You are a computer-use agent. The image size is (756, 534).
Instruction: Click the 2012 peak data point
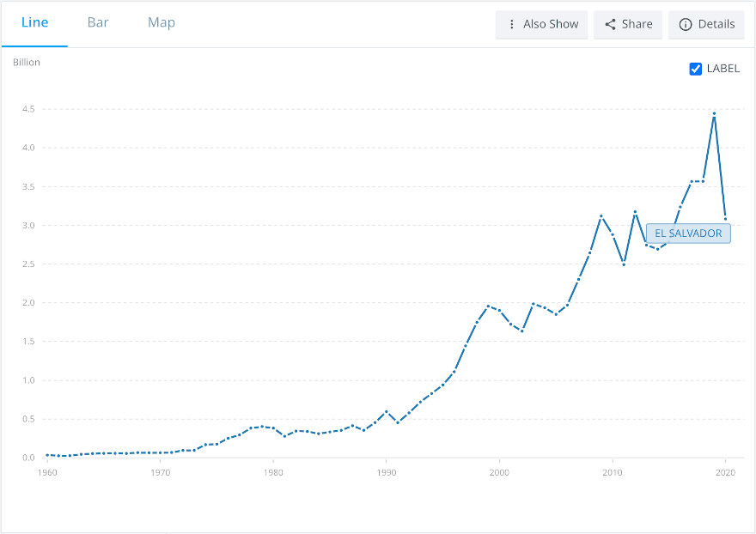click(635, 211)
